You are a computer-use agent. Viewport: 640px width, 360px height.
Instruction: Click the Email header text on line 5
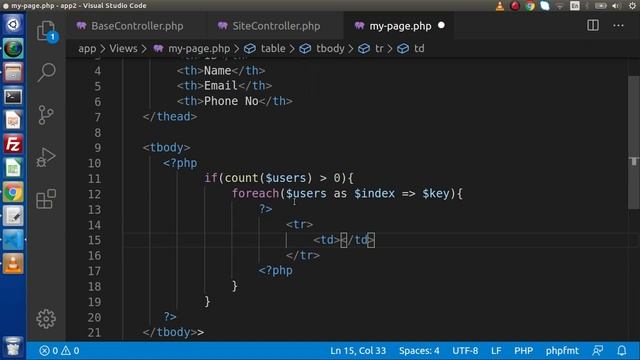point(221,86)
